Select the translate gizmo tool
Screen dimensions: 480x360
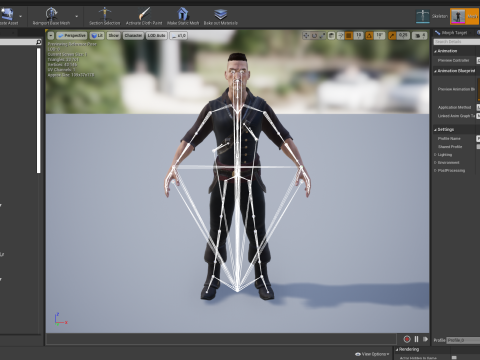pyautogui.click(x=306, y=35)
